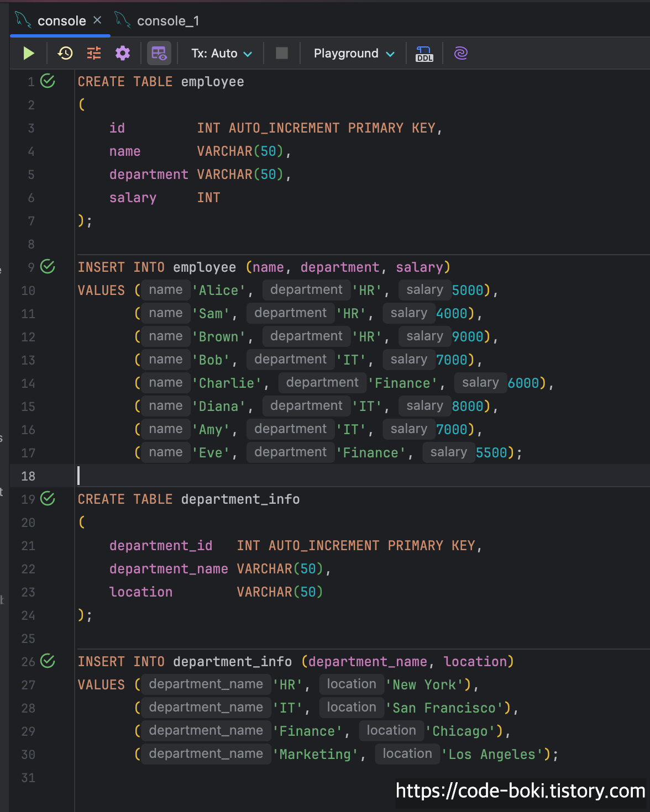Click the name hint before 'Alice'
Viewport: 650px width, 812px height.
166,290
